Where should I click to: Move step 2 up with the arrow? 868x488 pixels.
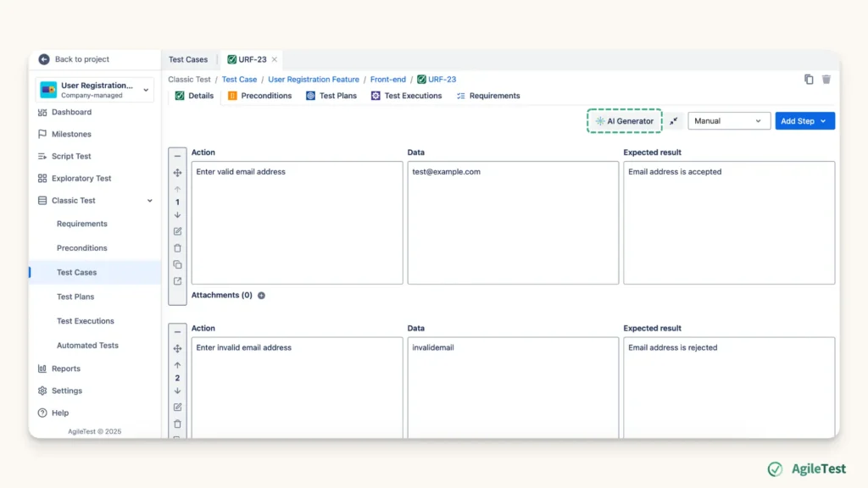coord(177,365)
